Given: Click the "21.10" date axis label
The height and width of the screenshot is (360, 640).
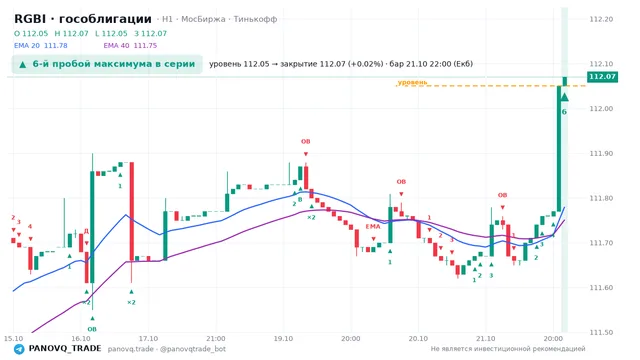Looking at the screenshot, I should [485, 339].
